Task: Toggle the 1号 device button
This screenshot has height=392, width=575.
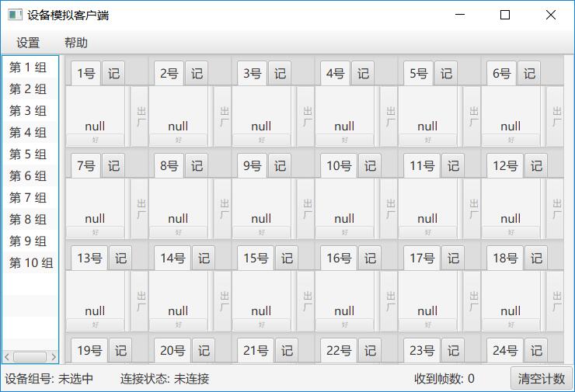Action: click(85, 73)
